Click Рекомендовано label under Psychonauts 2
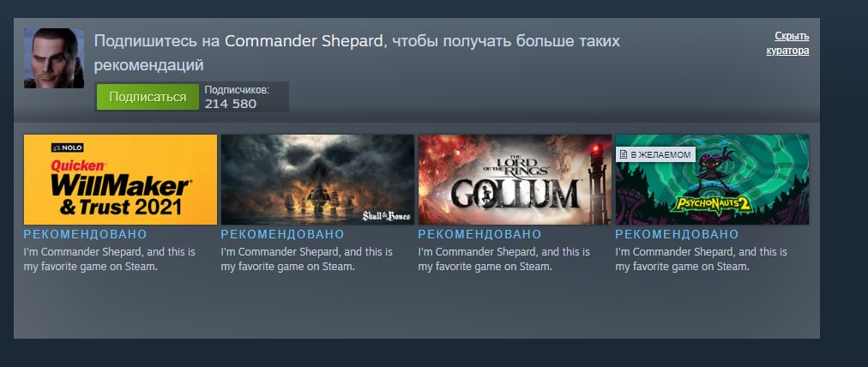The width and height of the screenshot is (868, 367). coord(677,234)
